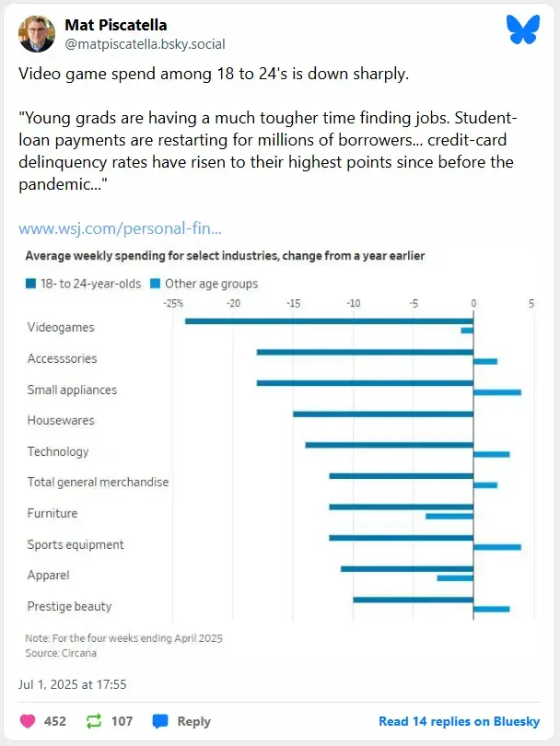
Task: Click the Prestige beauty category label
Action: coord(70,606)
